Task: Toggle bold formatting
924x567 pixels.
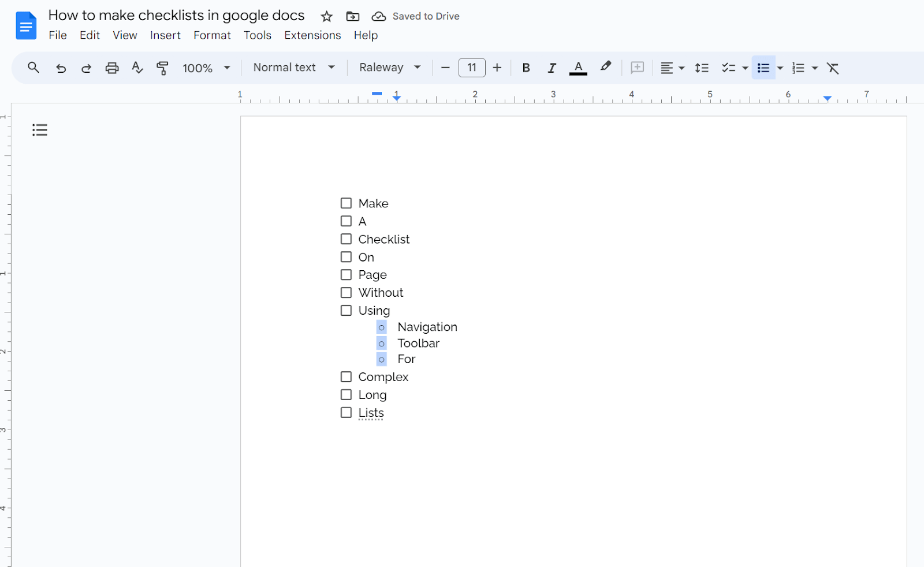Action: 526,68
